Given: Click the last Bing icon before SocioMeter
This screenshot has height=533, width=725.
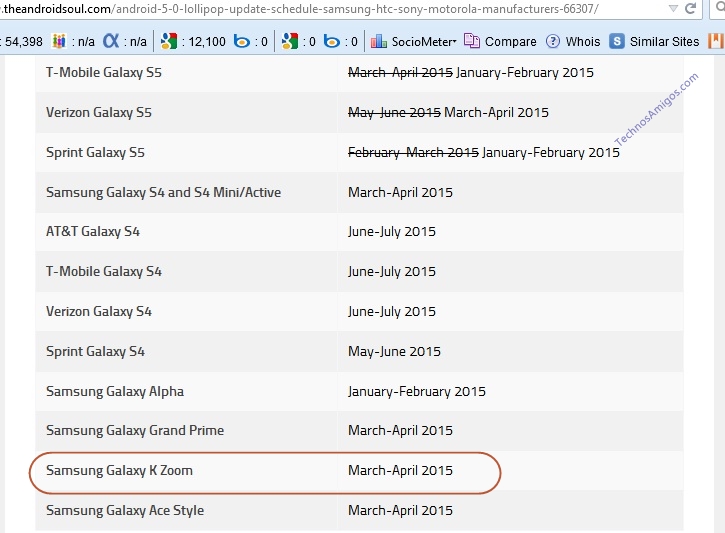Looking at the screenshot, I should click(x=332, y=41).
